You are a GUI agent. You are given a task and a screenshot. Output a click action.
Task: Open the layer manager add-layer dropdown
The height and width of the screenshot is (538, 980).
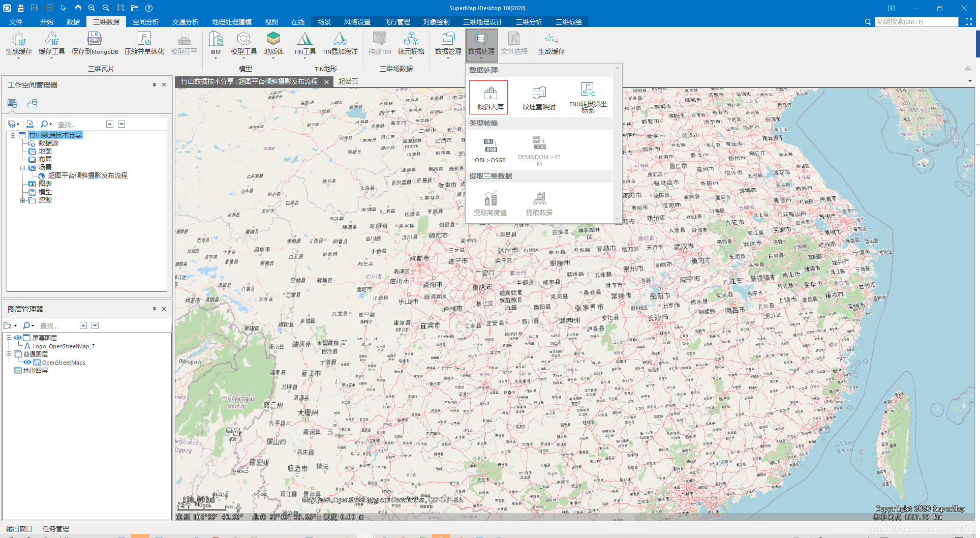[x=11, y=325]
